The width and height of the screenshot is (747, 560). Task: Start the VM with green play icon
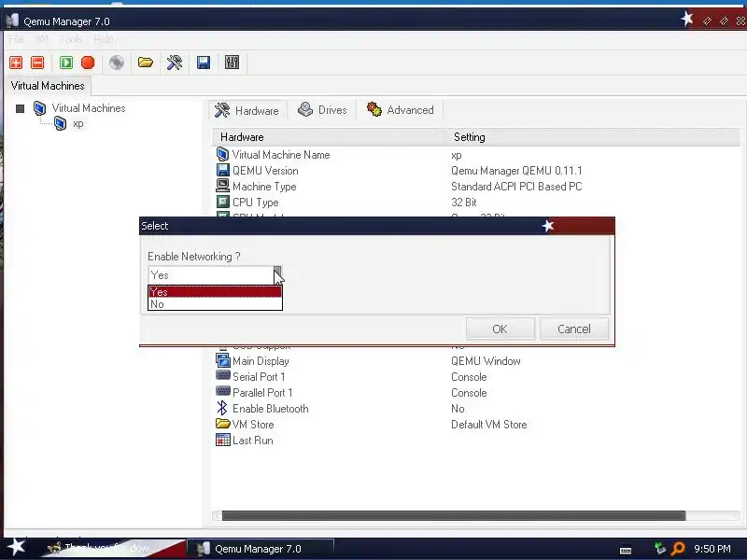point(66,63)
